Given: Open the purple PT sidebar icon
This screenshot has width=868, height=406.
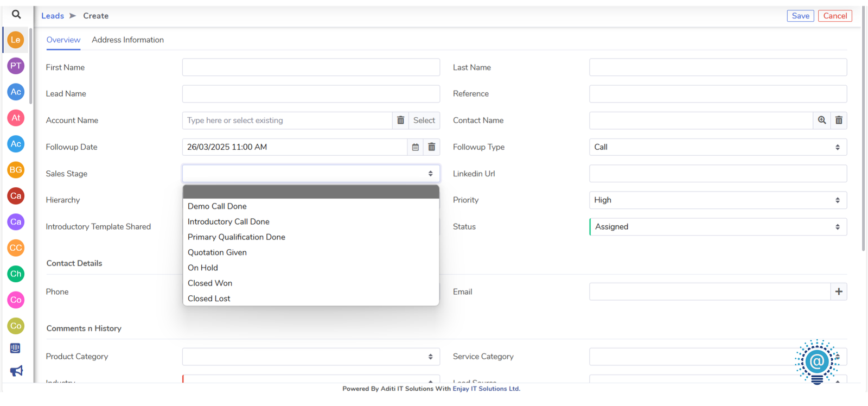Looking at the screenshot, I should [x=16, y=66].
